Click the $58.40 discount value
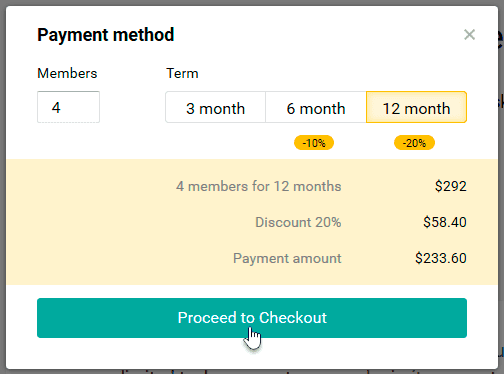Image resolution: width=504 pixels, height=374 pixels. pos(445,222)
